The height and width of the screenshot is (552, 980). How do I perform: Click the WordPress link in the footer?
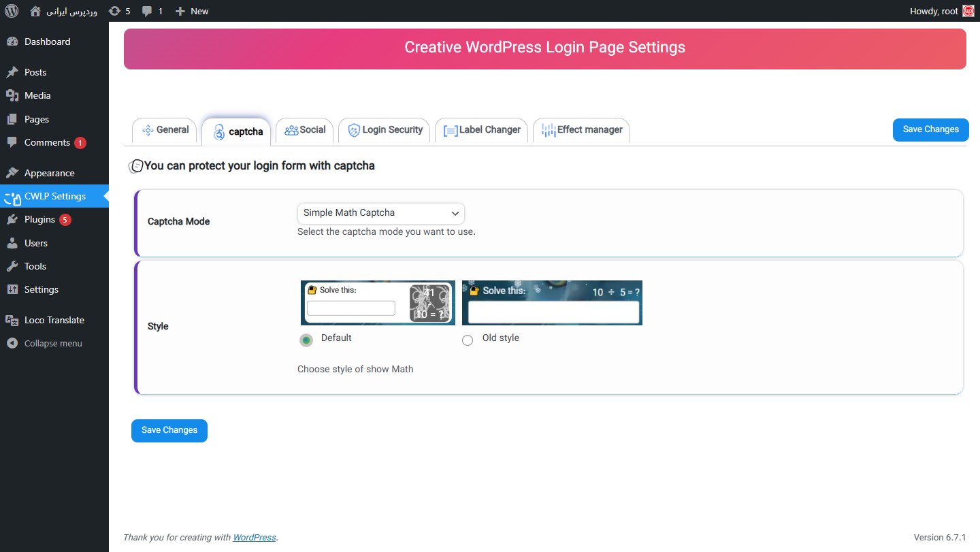254,537
